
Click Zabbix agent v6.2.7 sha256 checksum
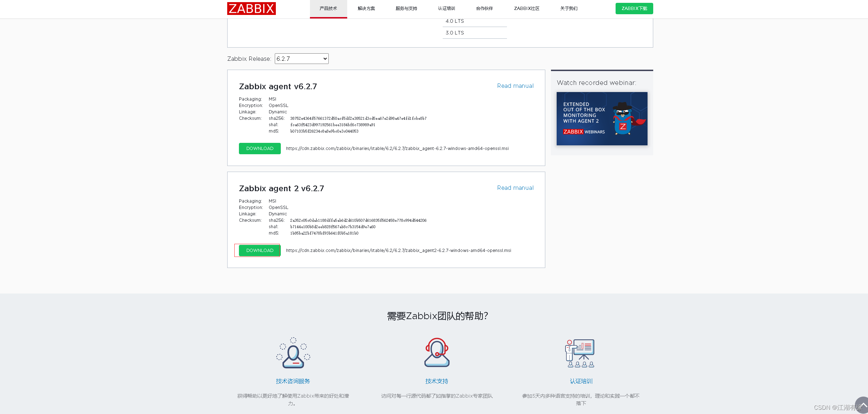(x=358, y=118)
